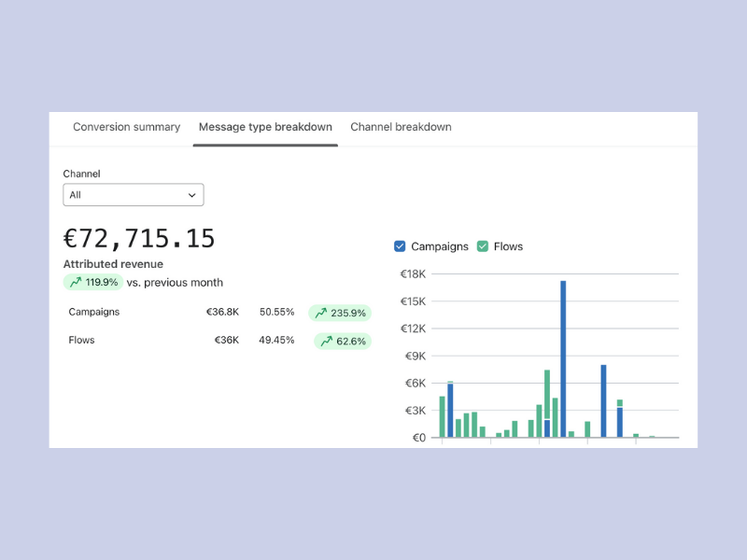Screen dimensions: 747x560
Task: Click the tallest green Flows bar
Action: 547,394
